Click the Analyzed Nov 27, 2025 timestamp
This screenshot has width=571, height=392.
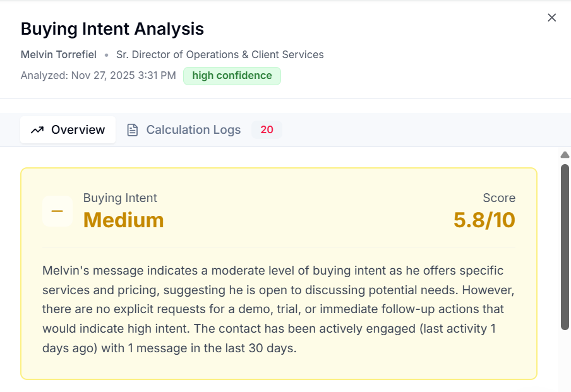pos(98,76)
